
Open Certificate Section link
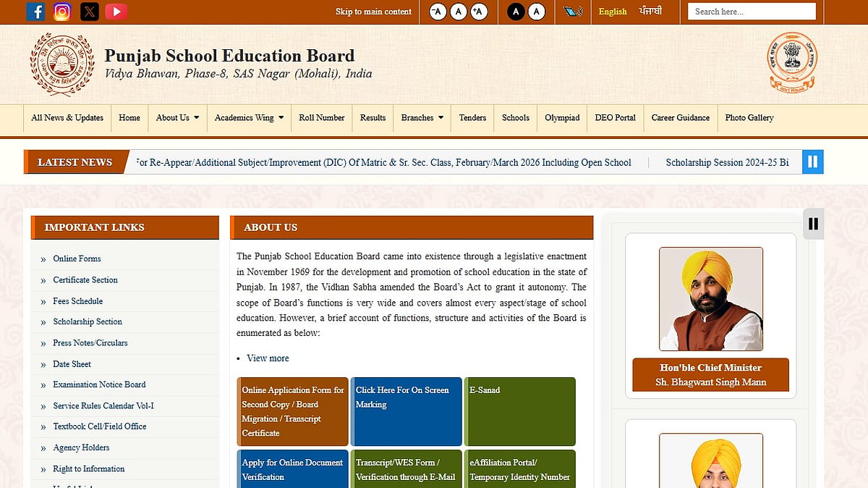click(x=85, y=279)
